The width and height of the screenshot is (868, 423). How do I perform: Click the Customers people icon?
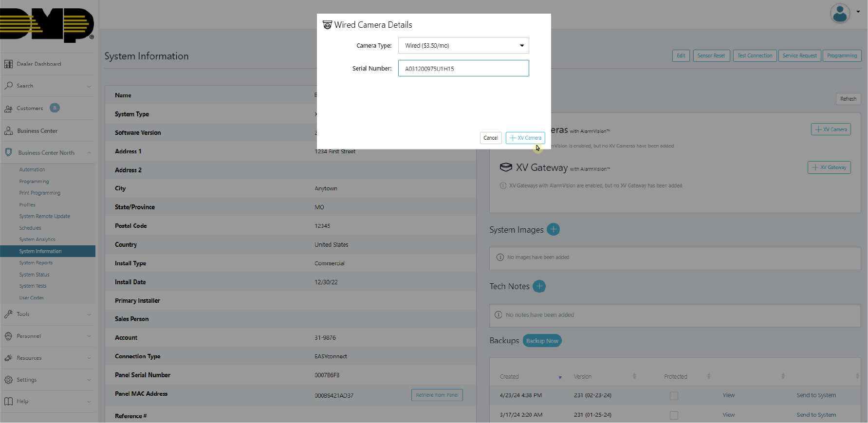(x=9, y=109)
